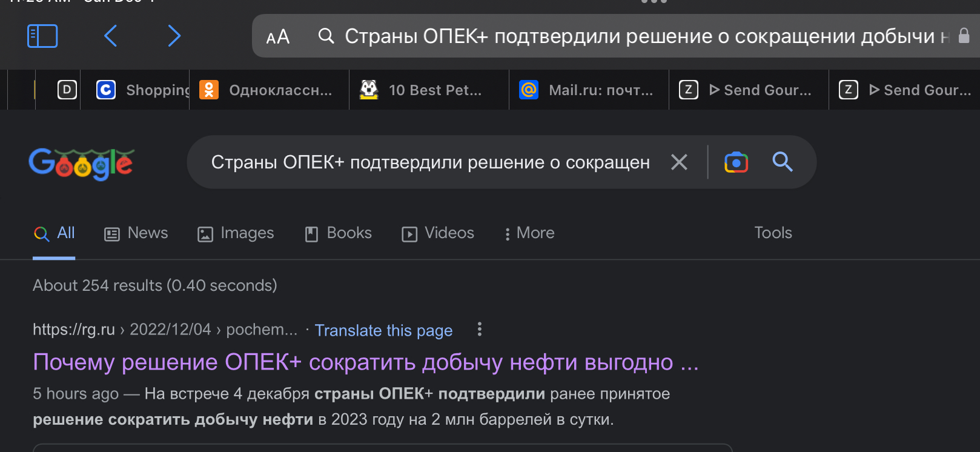Click the padlock icon in address bar
The image size is (980, 452).
964,36
